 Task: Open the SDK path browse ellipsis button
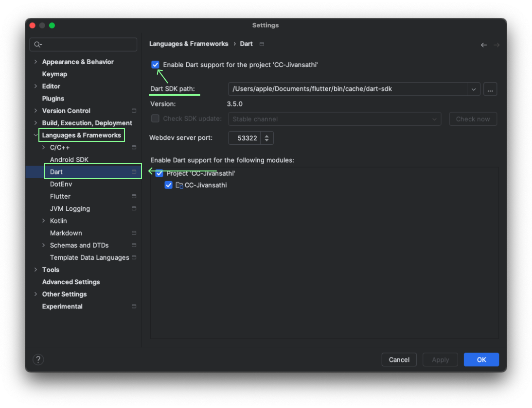point(490,89)
